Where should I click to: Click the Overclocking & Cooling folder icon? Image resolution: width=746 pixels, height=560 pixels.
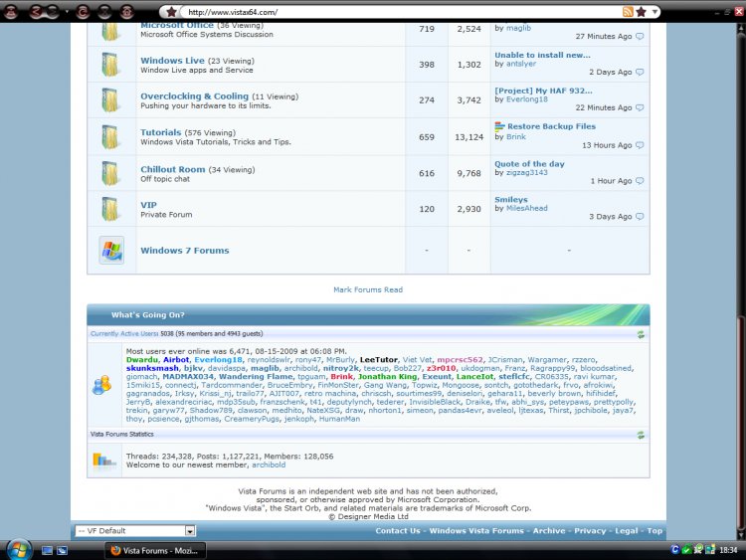point(110,100)
